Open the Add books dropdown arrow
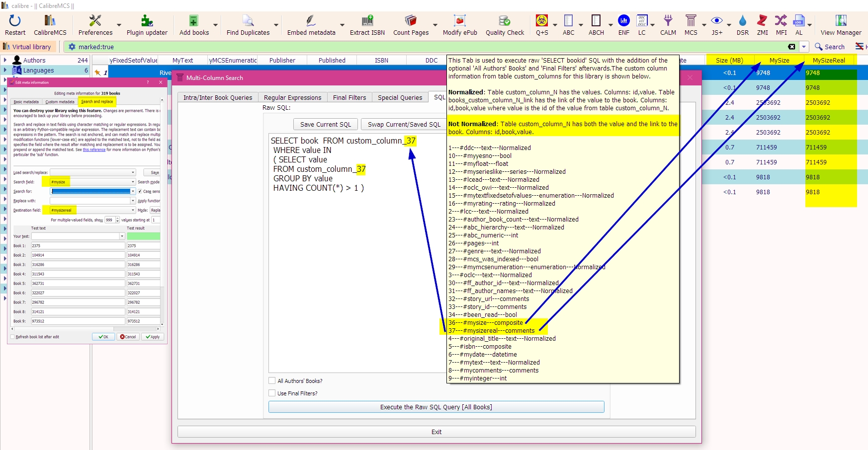This screenshot has width=868, height=450. click(x=215, y=25)
